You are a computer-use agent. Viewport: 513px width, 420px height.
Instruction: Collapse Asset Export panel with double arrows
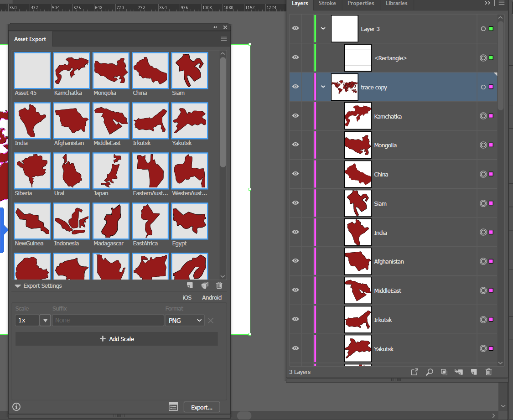tap(215, 27)
